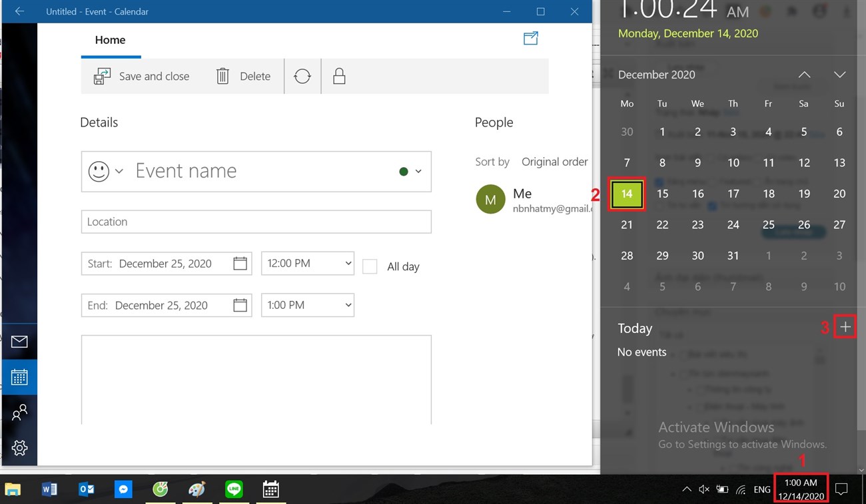866x504 pixels.
Task: Select the Me attendee avatar
Action: point(491,200)
